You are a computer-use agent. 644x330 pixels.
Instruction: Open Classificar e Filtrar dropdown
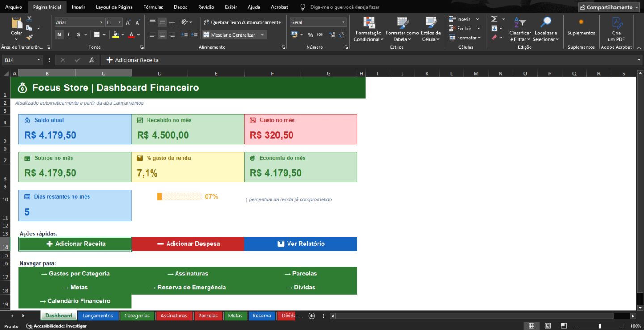(520, 29)
